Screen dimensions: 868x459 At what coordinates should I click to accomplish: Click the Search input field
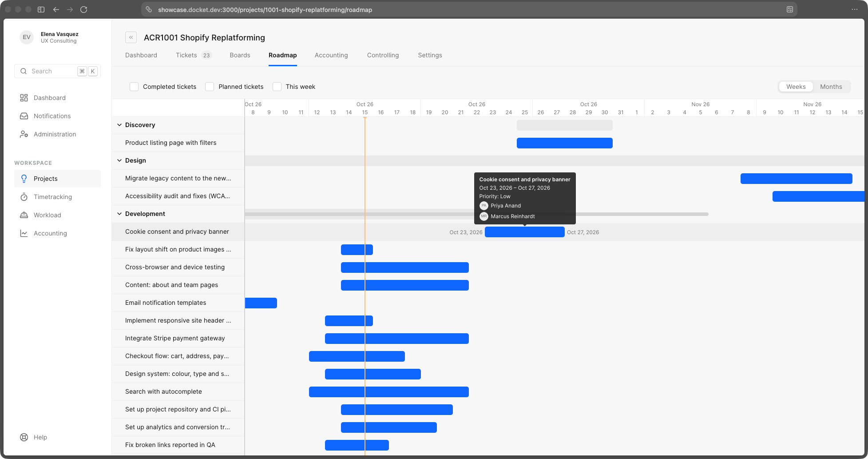point(57,71)
